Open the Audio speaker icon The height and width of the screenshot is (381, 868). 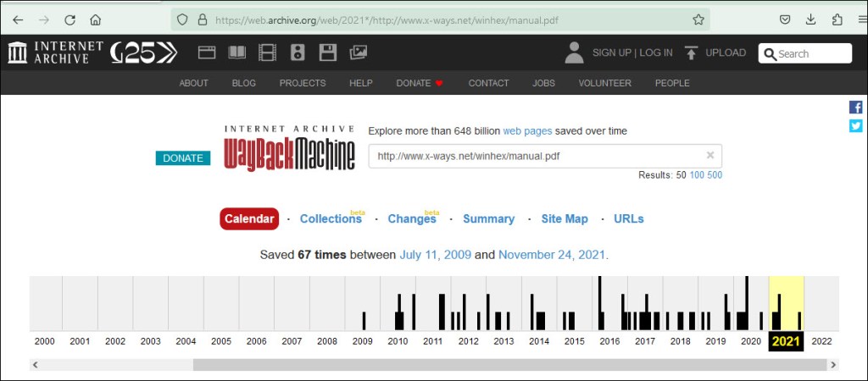[x=298, y=52]
